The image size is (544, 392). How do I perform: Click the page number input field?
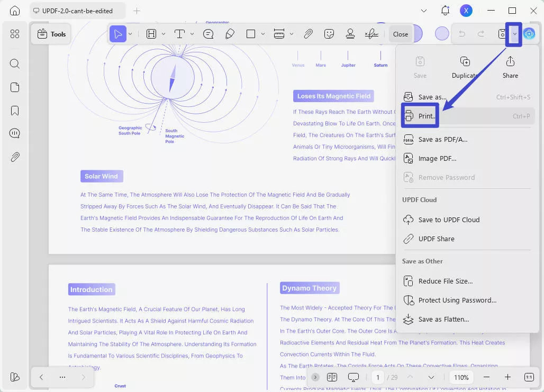[378, 377]
